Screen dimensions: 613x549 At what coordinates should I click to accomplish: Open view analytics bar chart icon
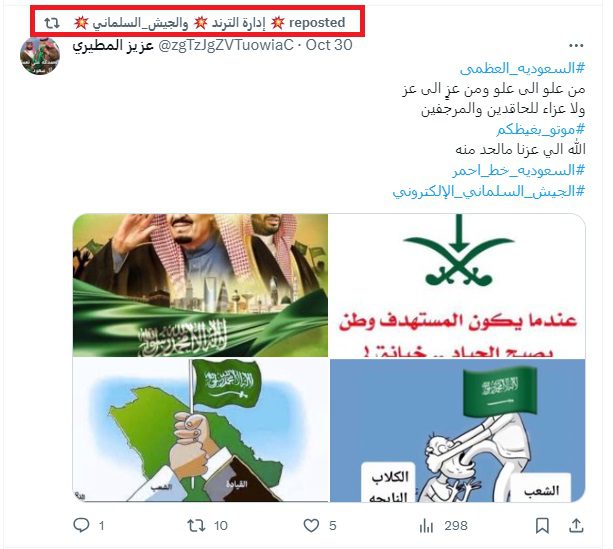tap(426, 526)
